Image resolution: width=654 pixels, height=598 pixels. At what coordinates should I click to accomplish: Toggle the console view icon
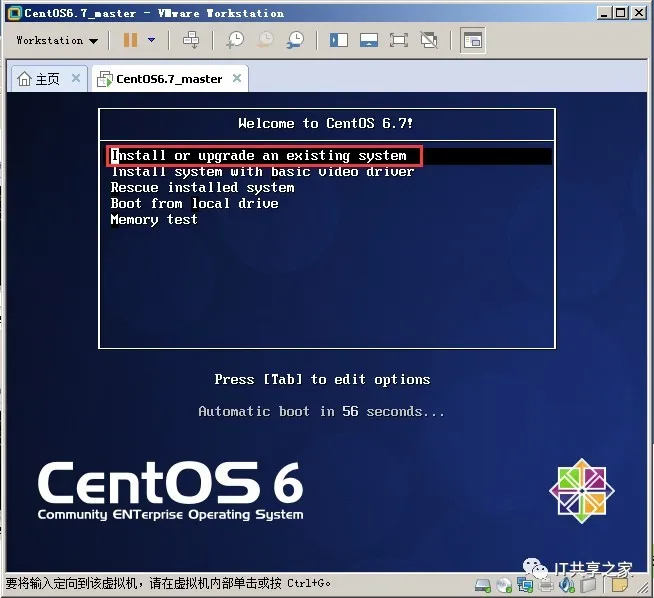(x=473, y=40)
